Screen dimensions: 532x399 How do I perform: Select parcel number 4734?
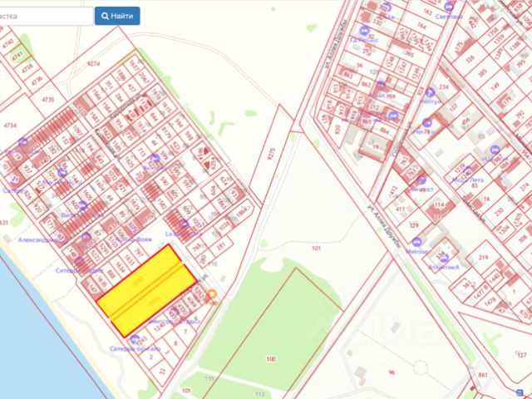10,126
